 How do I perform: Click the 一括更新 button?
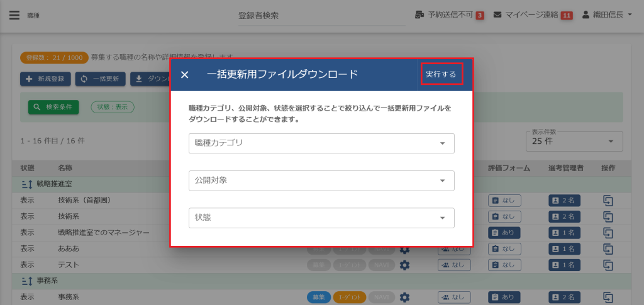click(100, 79)
